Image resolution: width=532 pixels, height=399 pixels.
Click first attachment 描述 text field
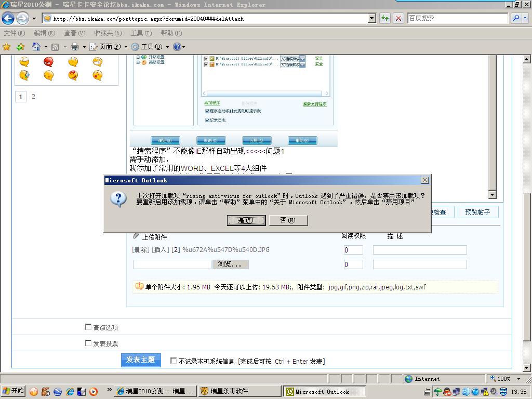pos(420,250)
